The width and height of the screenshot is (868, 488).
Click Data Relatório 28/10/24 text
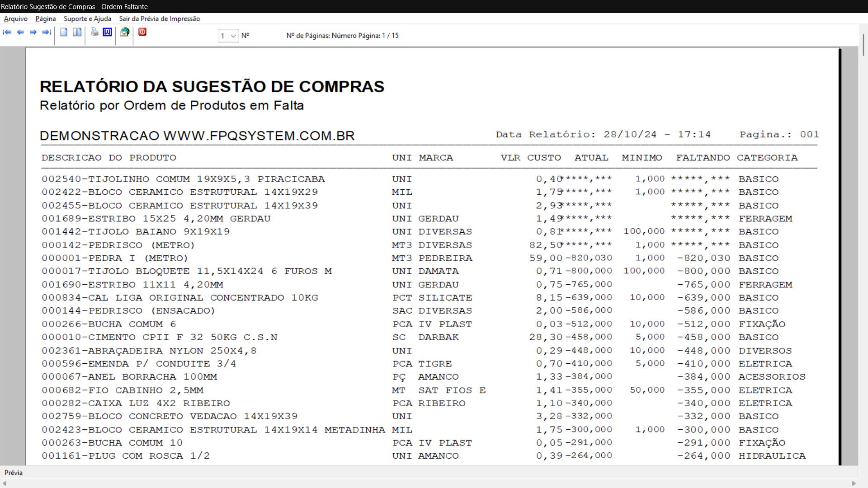(603, 135)
